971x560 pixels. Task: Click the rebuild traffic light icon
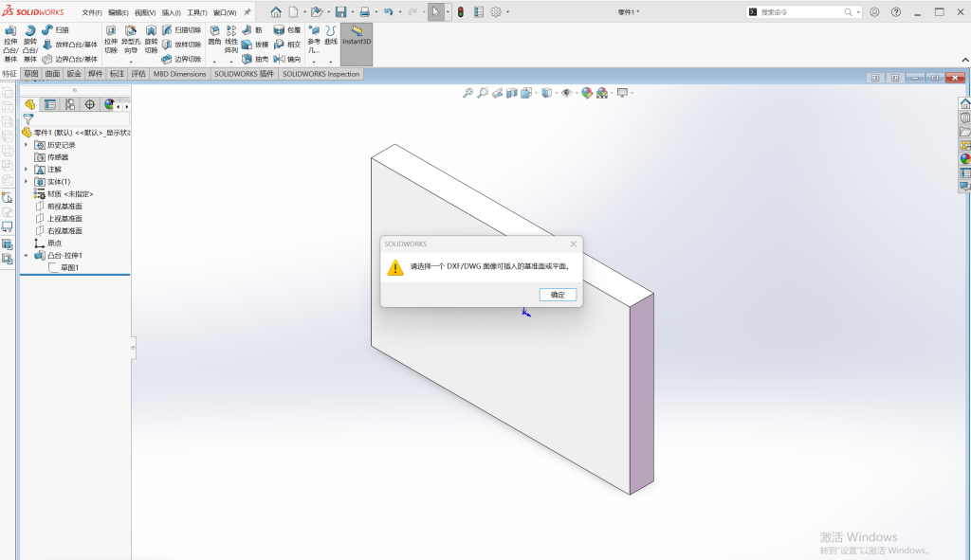[461, 11]
